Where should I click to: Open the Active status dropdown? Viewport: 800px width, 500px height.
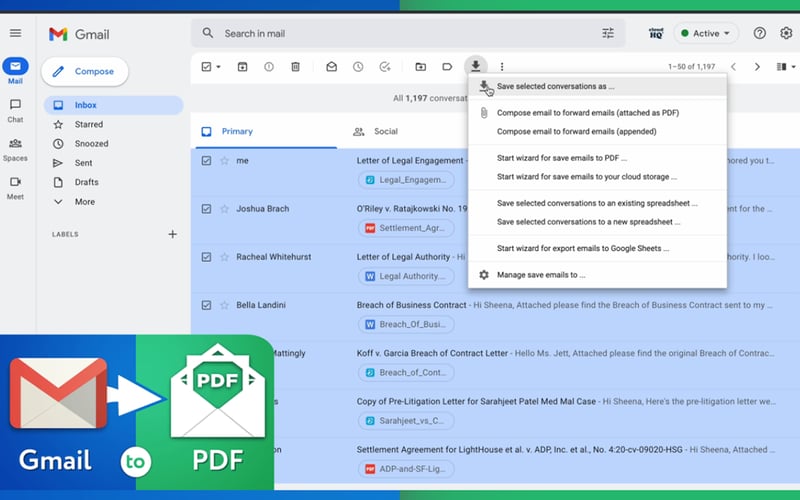tap(706, 34)
